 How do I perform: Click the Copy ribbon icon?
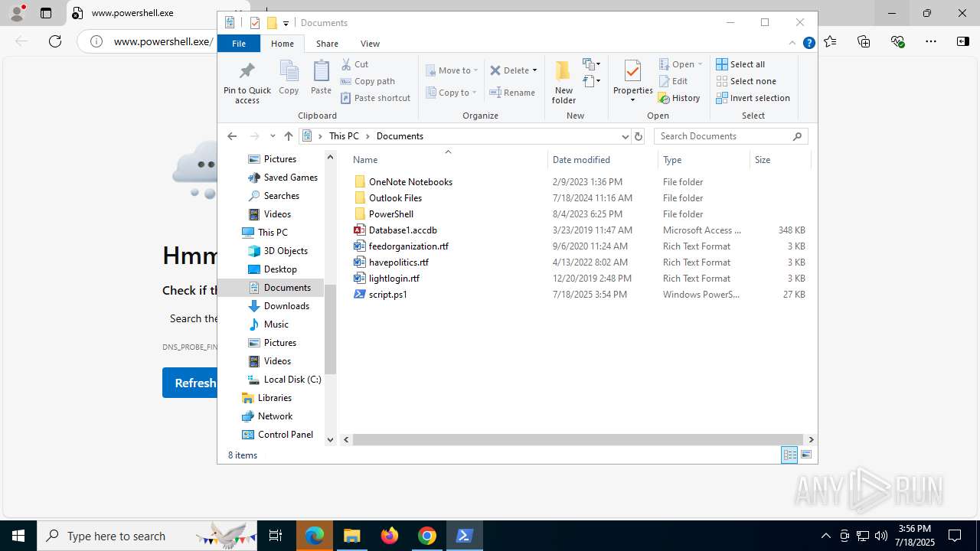289,78
